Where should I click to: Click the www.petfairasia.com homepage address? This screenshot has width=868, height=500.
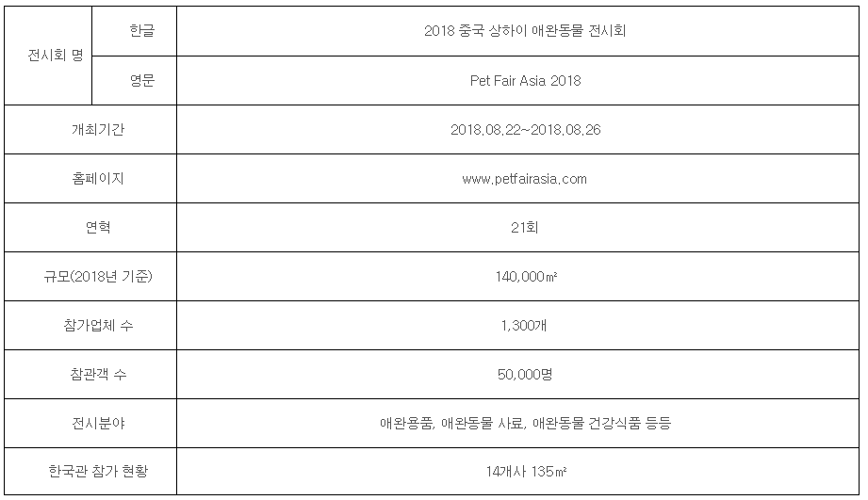coord(524,179)
